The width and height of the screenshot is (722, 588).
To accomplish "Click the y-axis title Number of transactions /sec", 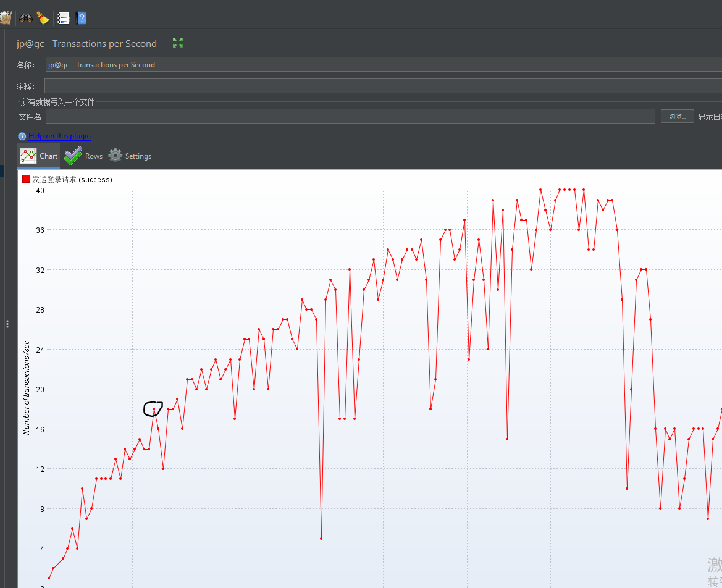I will 26,388.
